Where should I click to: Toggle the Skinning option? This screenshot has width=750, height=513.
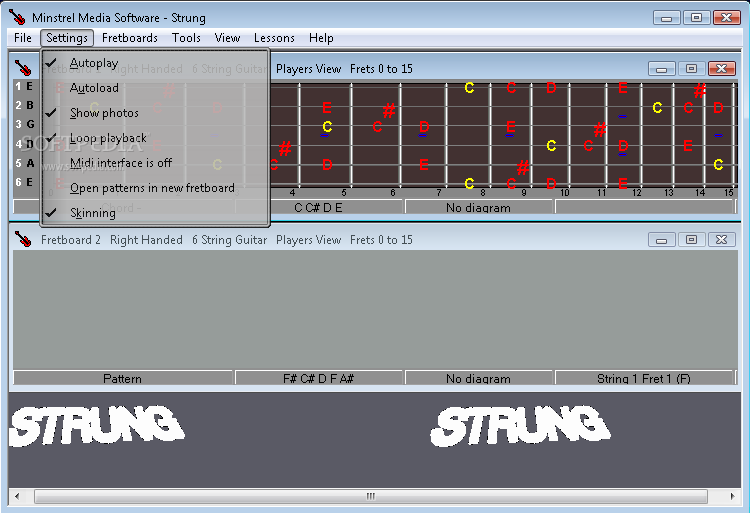tap(155, 213)
